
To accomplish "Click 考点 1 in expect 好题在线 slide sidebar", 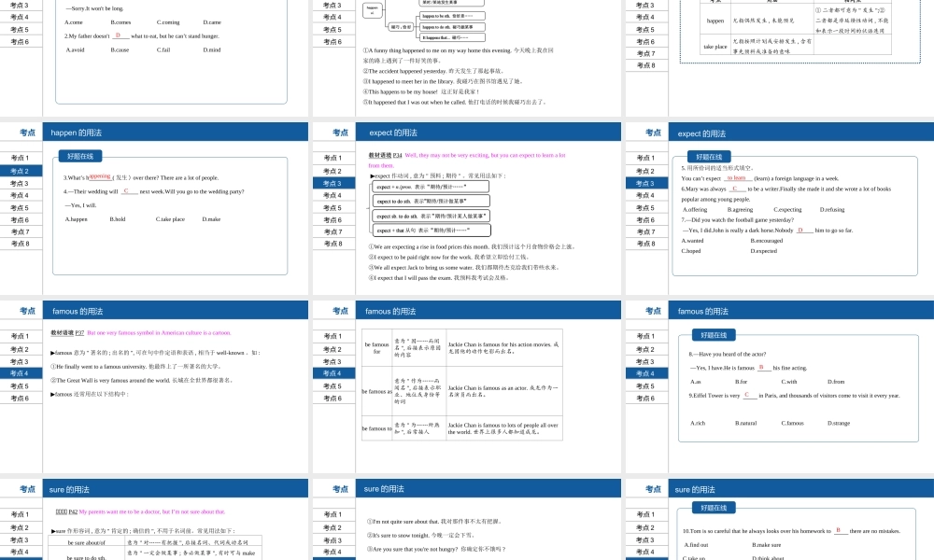I will (x=646, y=158).
